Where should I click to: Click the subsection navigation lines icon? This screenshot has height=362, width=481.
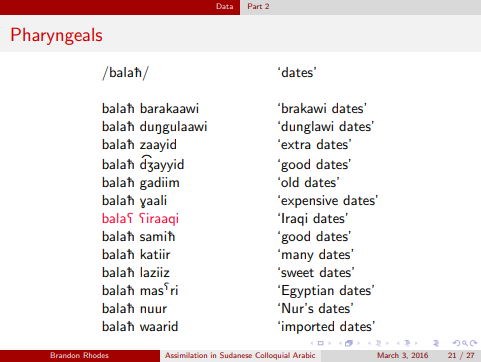(378, 343)
